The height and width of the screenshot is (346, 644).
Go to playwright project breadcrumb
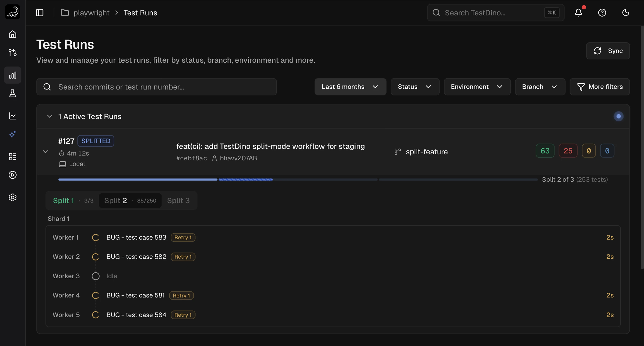point(91,13)
